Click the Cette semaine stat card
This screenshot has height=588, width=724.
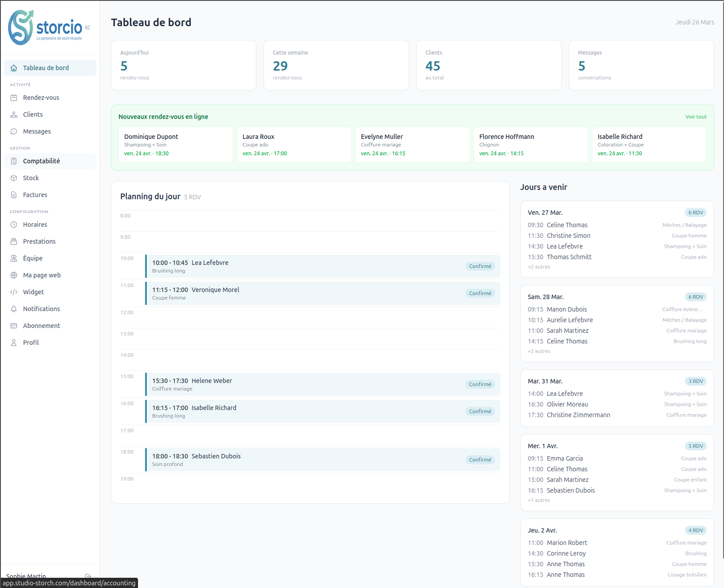pyautogui.click(x=336, y=65)
